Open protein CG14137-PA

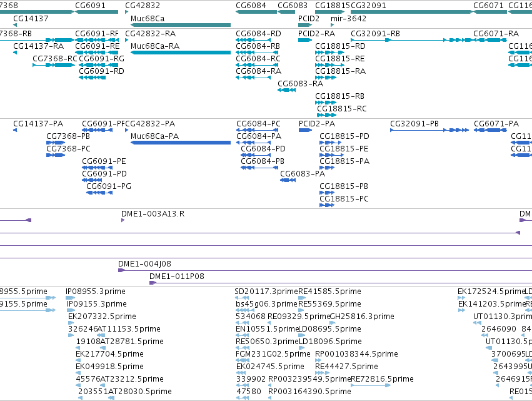[x=38, y=124]
